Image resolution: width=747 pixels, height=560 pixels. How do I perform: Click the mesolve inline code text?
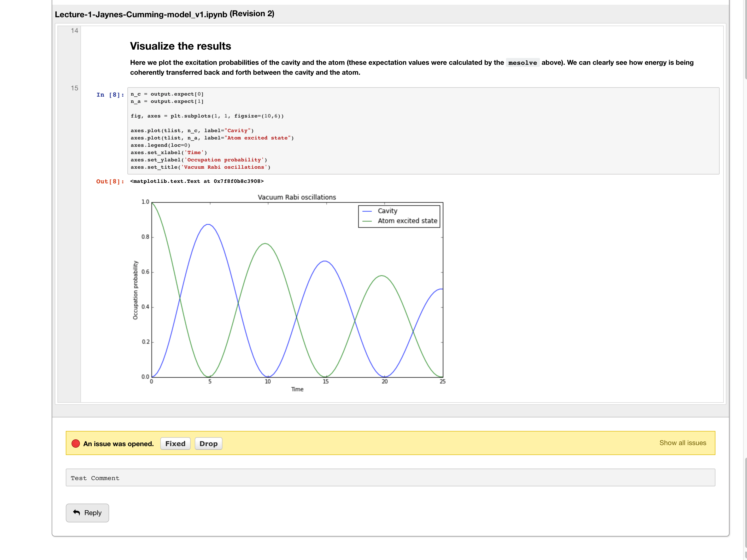tap(522, 63)
